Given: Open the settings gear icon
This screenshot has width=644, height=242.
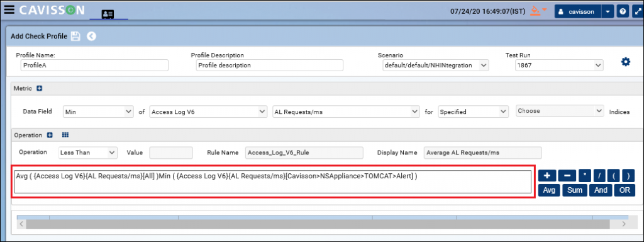Looking at the screenshot, I should click(626, 62).
